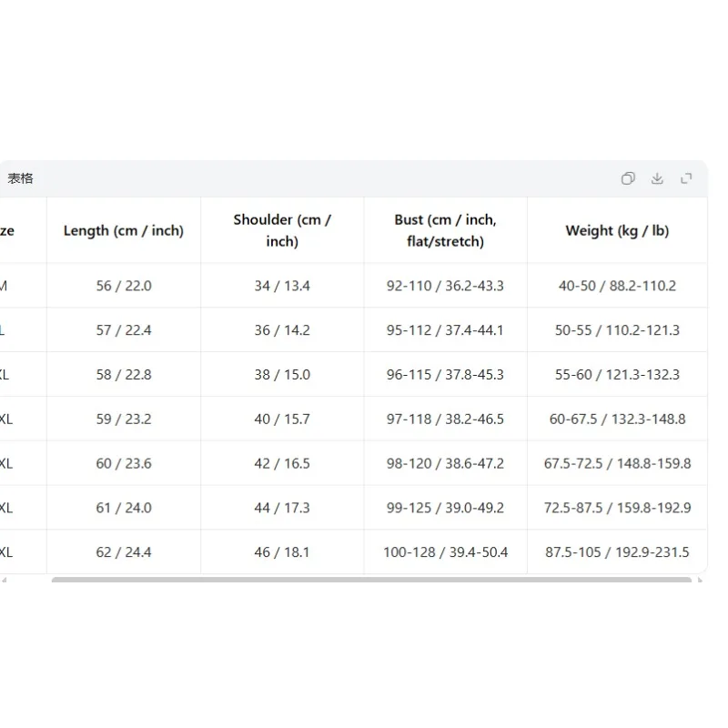This screenshot has width=728, height=728.
Task: Click the '92-110 / 36.2-43.3' bust cell
Action: tap(446, 286)
